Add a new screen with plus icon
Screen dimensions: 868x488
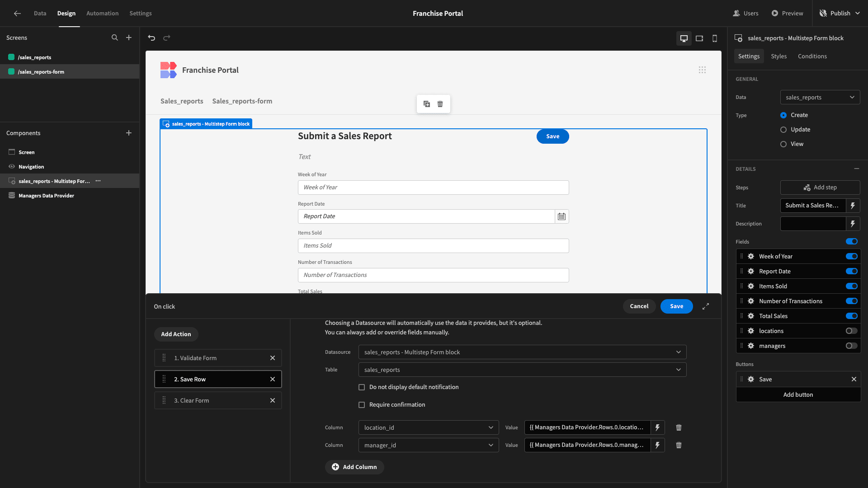129,38
